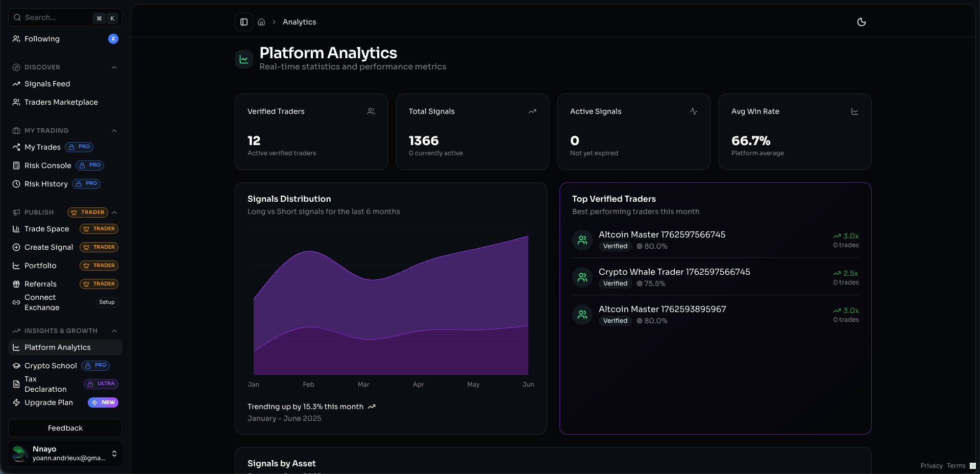
Task: Open Trade Space
Action: (65, 229)
